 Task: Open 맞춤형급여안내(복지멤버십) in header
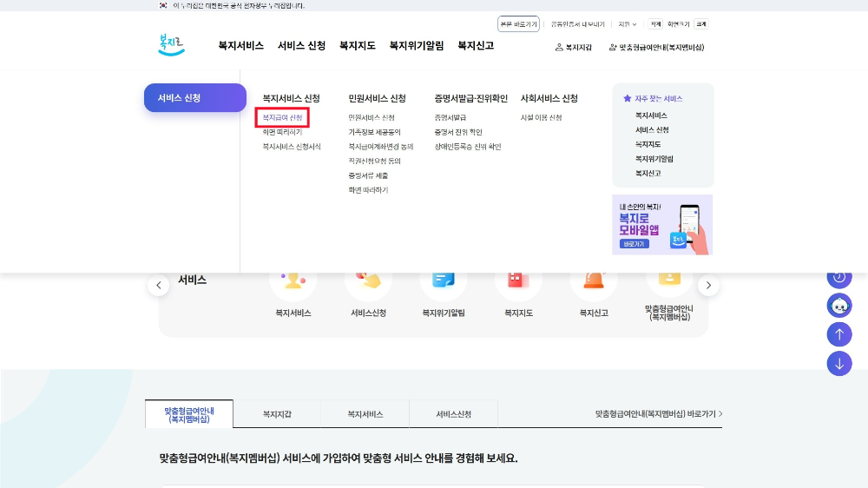click(x=656, y=48)
